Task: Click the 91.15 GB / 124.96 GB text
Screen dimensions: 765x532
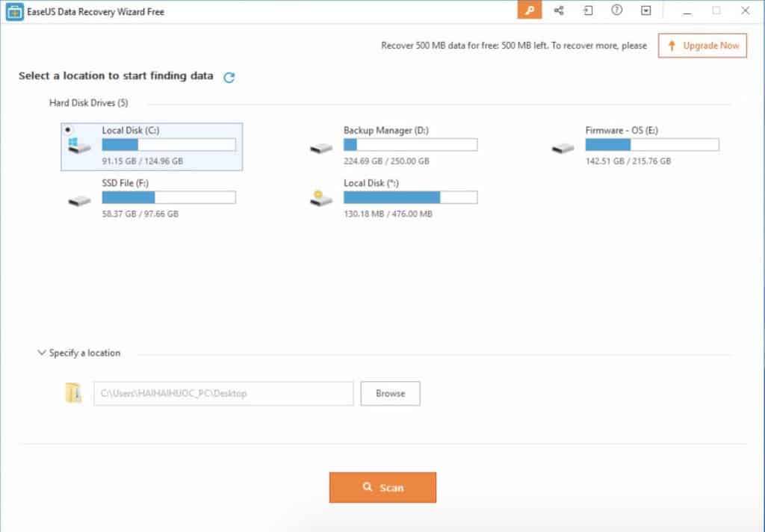Action: point(143,161)
